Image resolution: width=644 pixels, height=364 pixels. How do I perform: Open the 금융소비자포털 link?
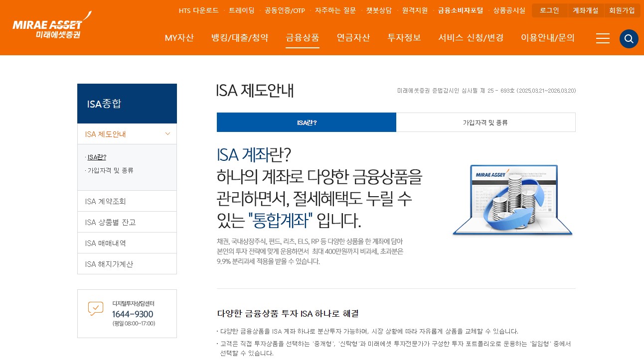tap(461, 10)
